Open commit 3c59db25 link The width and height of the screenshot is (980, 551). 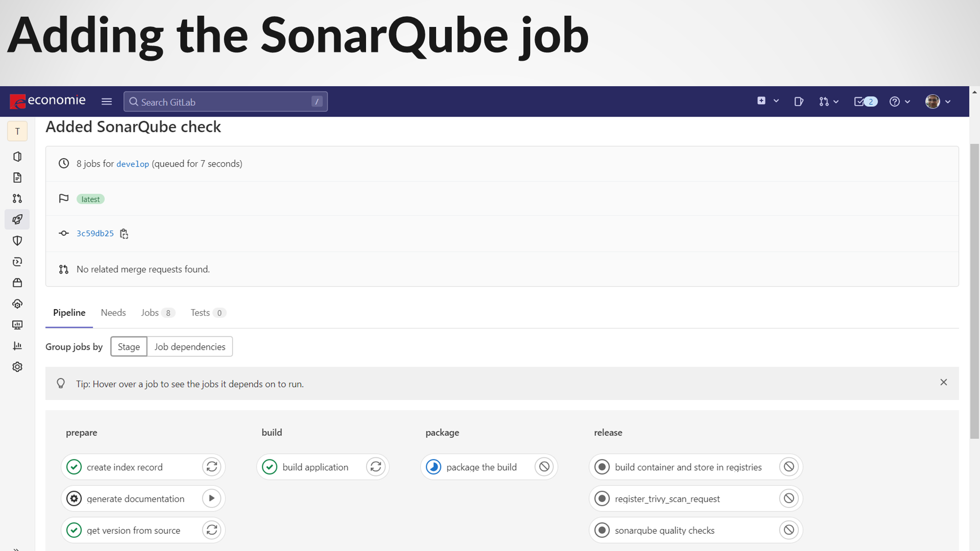95,233
